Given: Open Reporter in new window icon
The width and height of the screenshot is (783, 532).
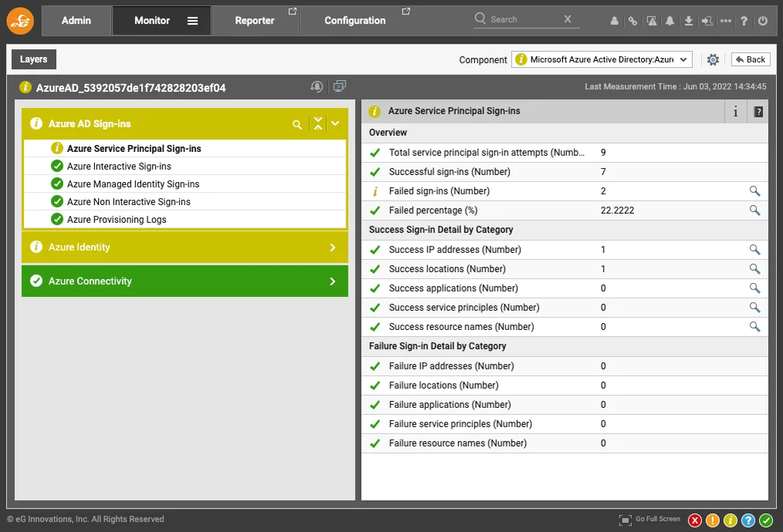Looking at the screenshot, I should [292, 11].
